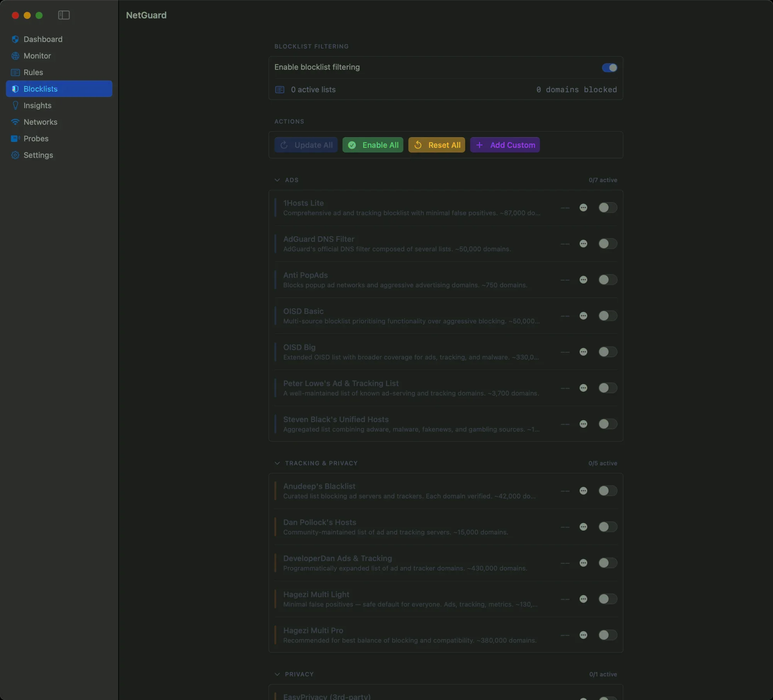Viewport: 773px width, 700px height.
Task: Click the Networks wifi icon
Action: [15, 122]
